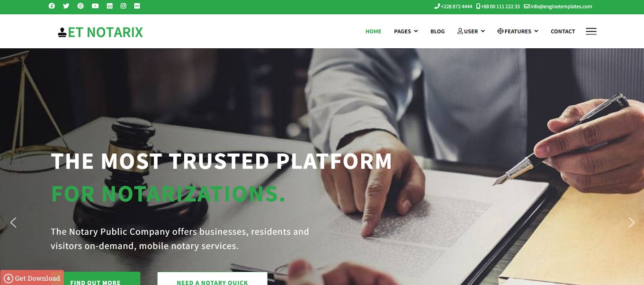644x285 pixels.
Task: Go to the Home menu item
Action: tap(373, 31)
